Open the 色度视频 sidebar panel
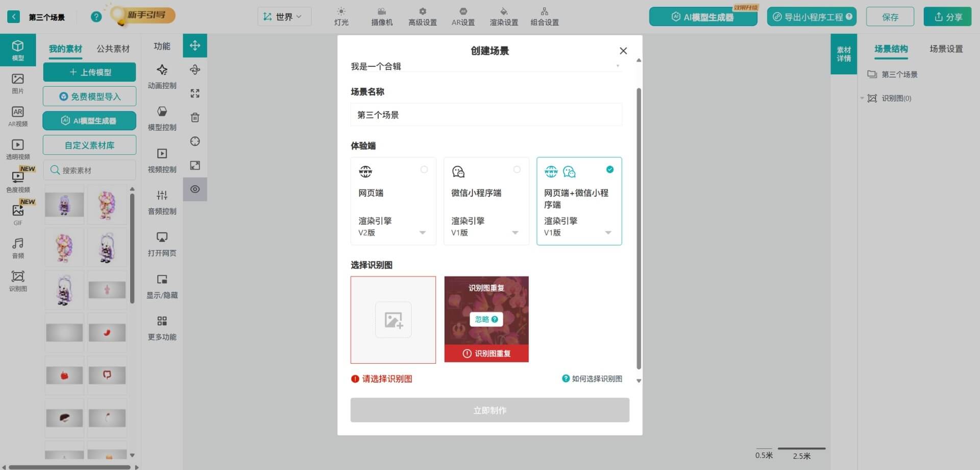This screenshot has width=980, height=470. [18, 182]
